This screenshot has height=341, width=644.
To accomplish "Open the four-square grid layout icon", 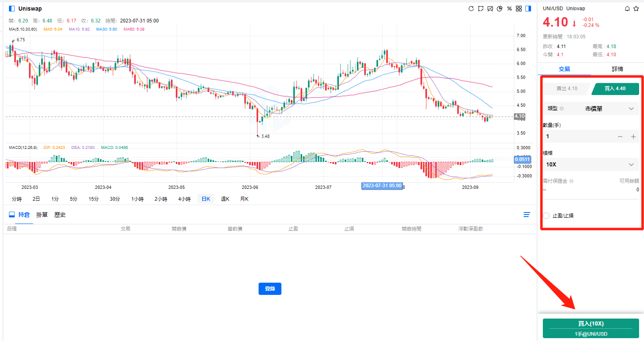I will coord(519,9).
